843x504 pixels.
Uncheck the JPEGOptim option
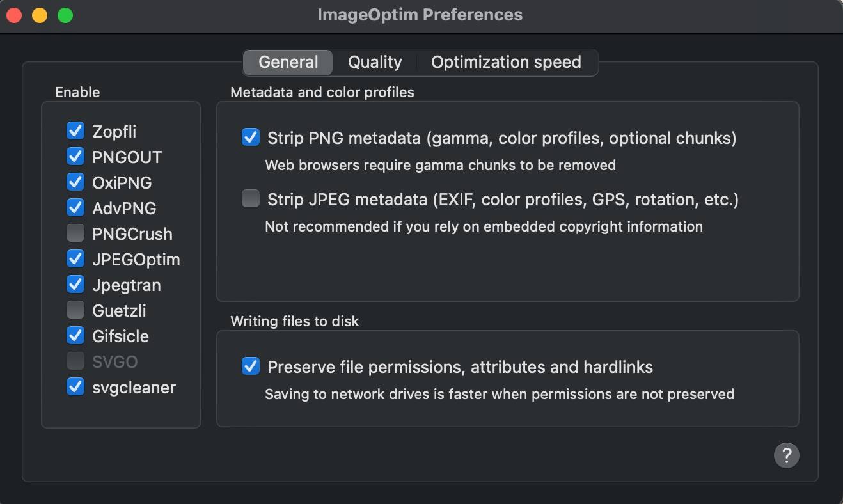point(75,259)
